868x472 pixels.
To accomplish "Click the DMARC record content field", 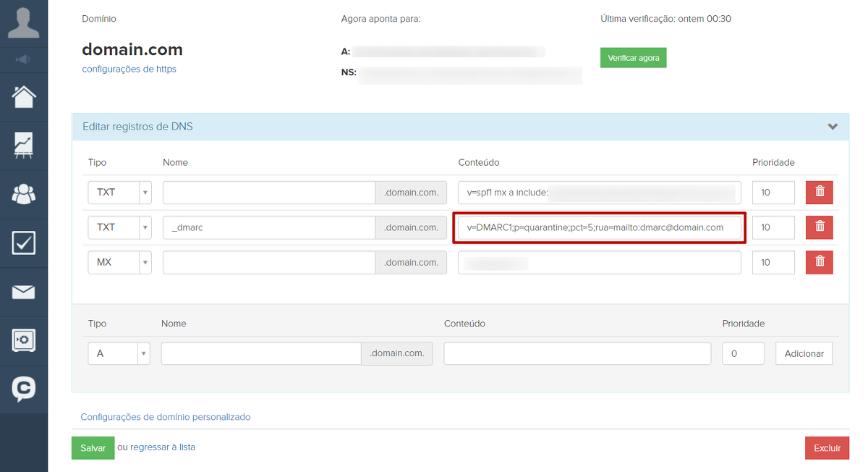I will (599, 227).
